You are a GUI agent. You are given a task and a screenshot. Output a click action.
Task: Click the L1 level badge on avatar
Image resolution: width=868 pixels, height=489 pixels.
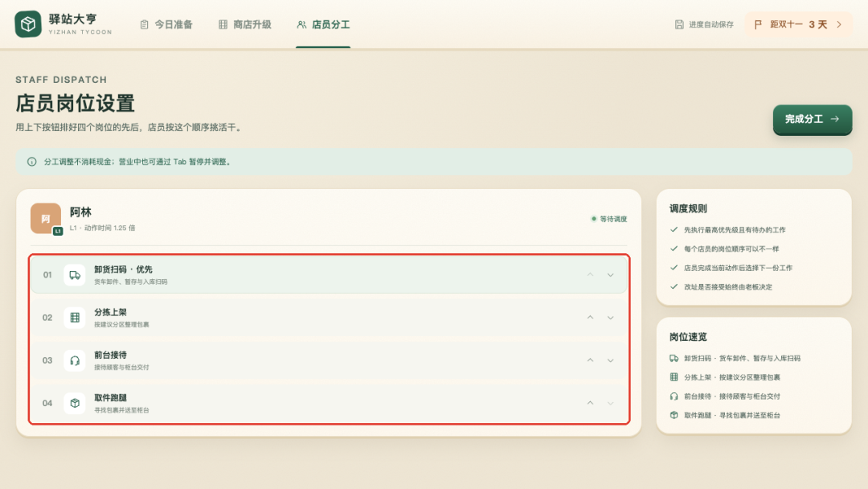58,231
